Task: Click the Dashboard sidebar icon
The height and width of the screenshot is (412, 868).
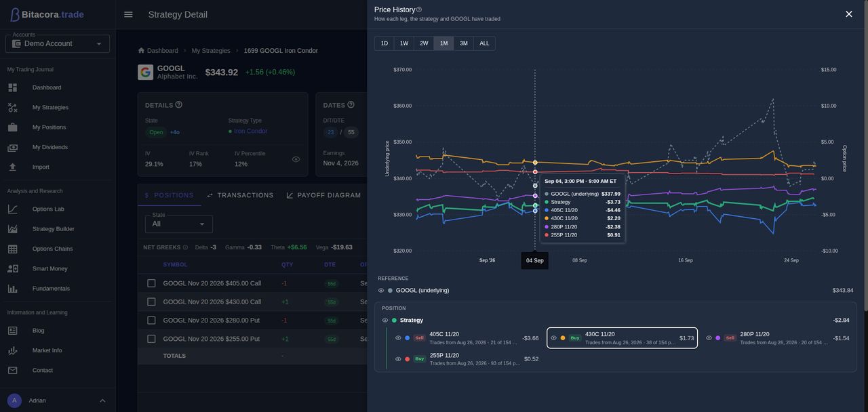Action: [x=12, y=87]
